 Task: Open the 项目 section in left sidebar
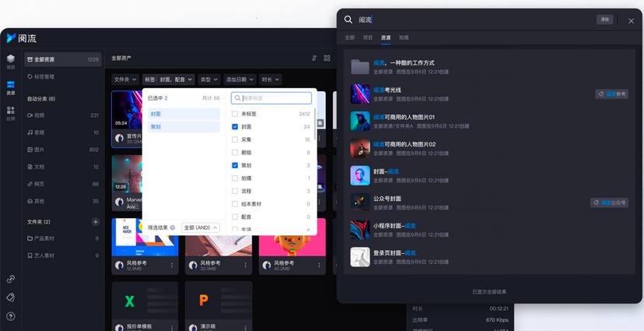click(10, 61)
